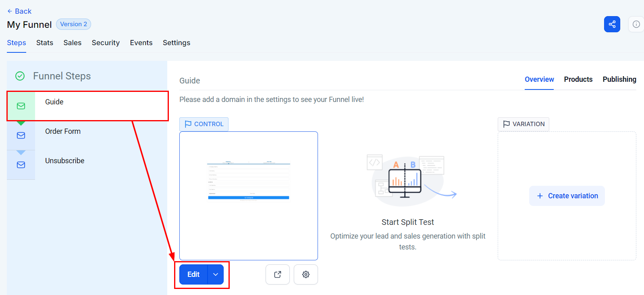Open the Events tab
The width and height of the screenshot is (644, 295).
pos(141,43)
